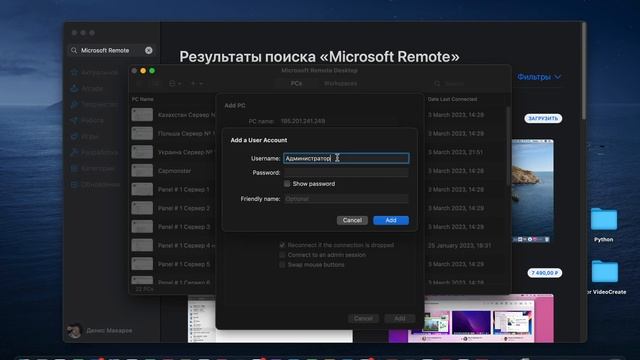This screenshot has width=640, height=360.
Task: Click the Friendly name input field
Action: click(x=346, y=199)
